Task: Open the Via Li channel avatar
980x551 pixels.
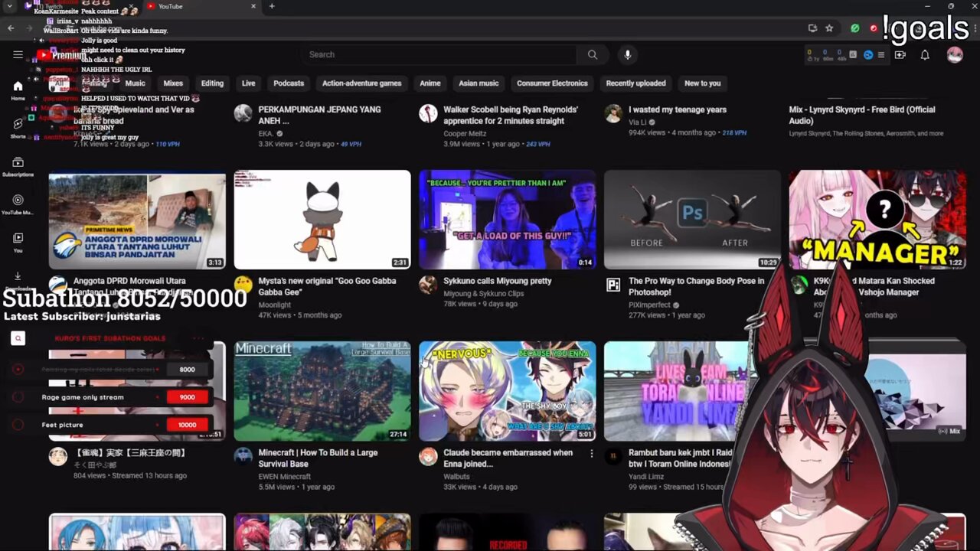Action: click(613, 113)
